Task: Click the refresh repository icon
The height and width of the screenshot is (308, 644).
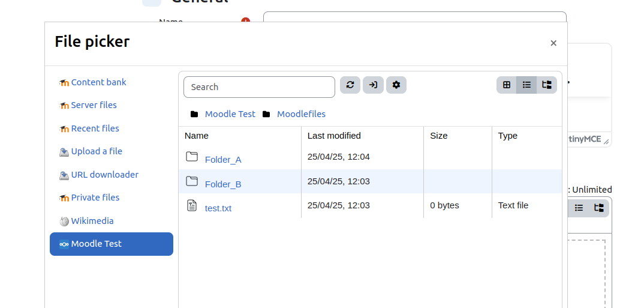Action: tap(350, 85)
